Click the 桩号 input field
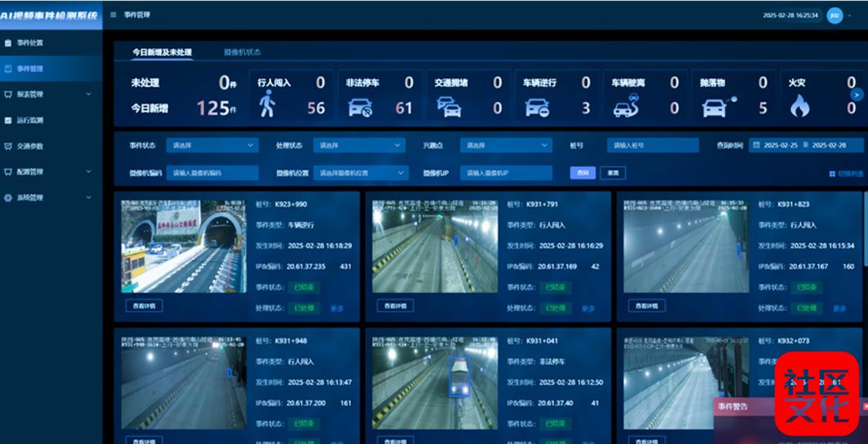This screenshot has height=444, width=868. coord(652,145)
